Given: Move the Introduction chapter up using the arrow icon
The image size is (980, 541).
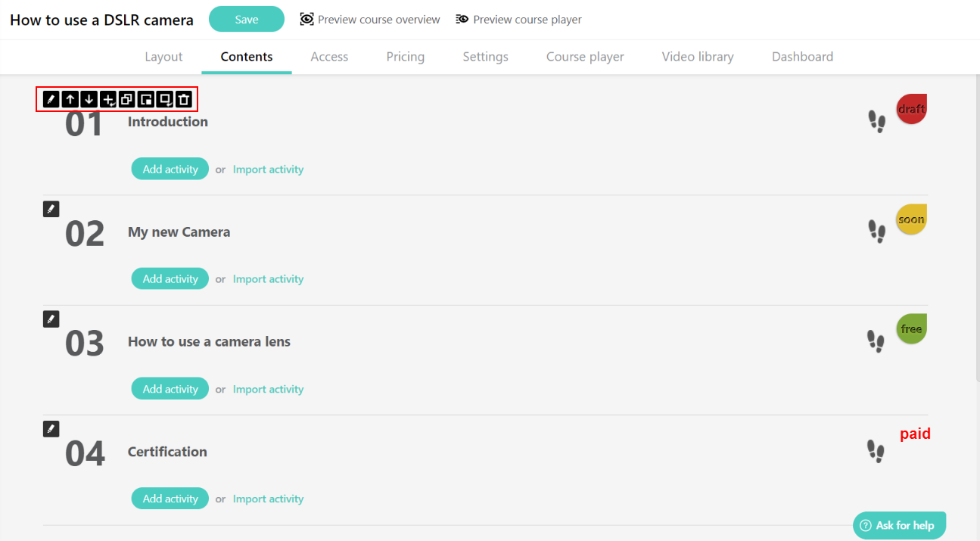Looking at the screenshot, I should 70,99.
